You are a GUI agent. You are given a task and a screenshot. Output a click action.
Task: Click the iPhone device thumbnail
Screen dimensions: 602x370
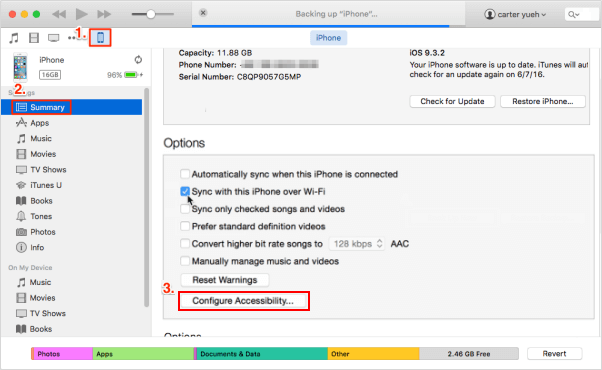coord(20,68)
